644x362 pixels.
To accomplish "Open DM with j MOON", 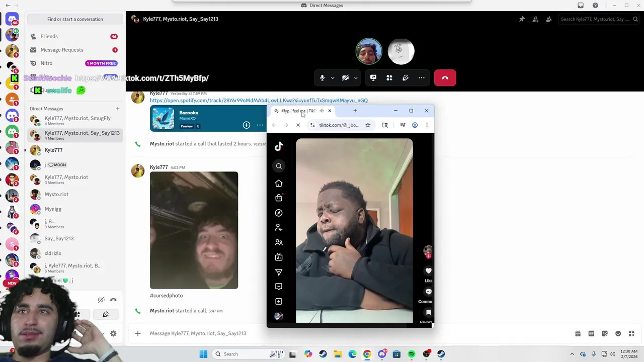I will 75,164.
